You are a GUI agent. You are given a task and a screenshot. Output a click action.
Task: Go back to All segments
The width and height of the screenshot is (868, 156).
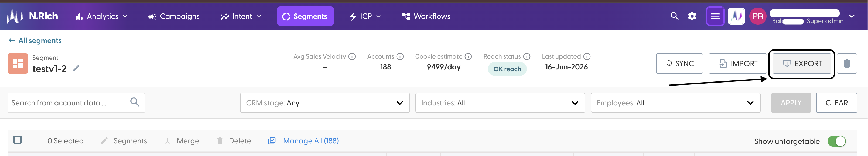click(35, 40)
